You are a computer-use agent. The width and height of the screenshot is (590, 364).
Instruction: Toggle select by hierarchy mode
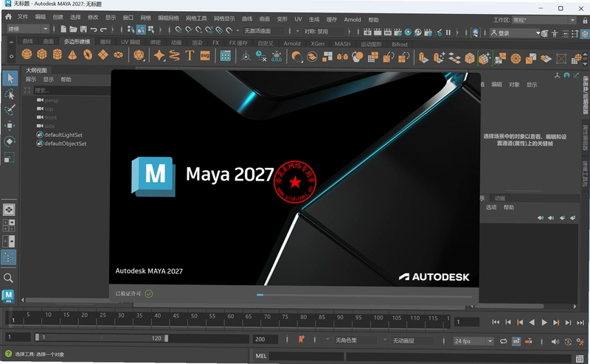(x=131, y=29)
